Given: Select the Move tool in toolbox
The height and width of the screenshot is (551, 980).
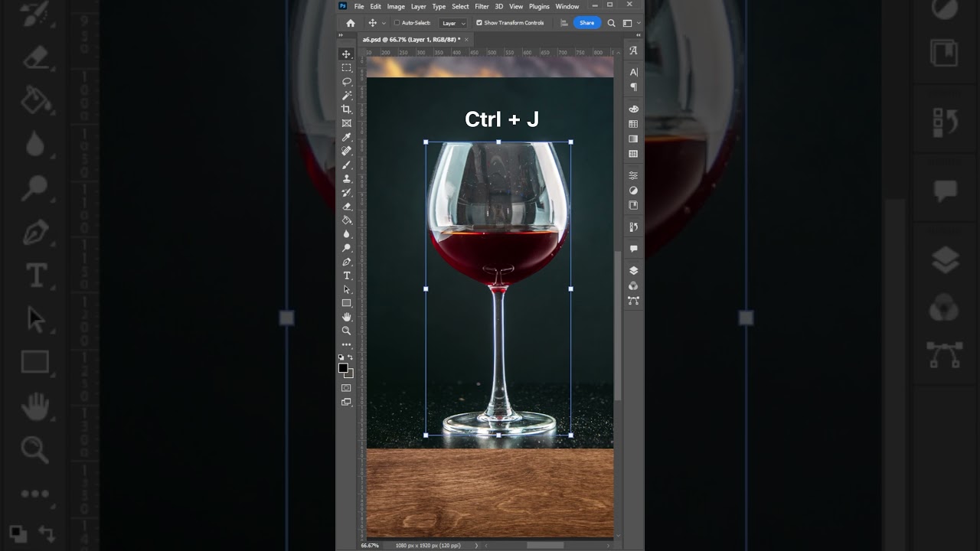Looking at the screenshot, I should [x=346, y=54].
